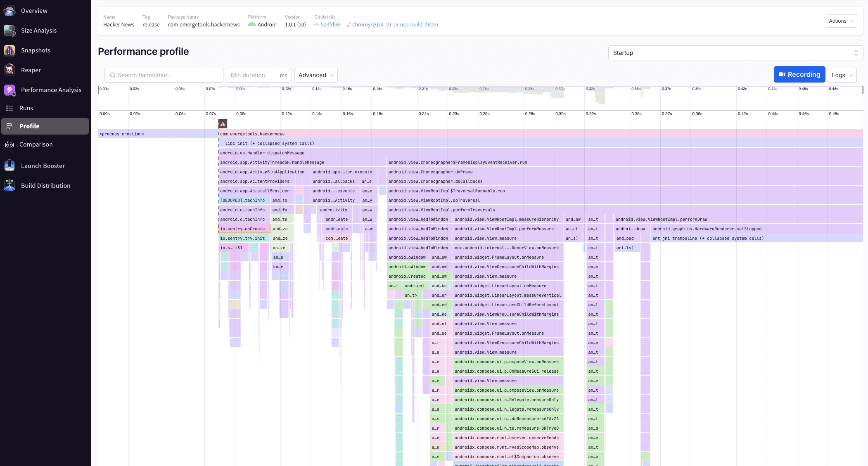Open the Size Analysis section
868x466 pixels.
(x=39, y=30)
